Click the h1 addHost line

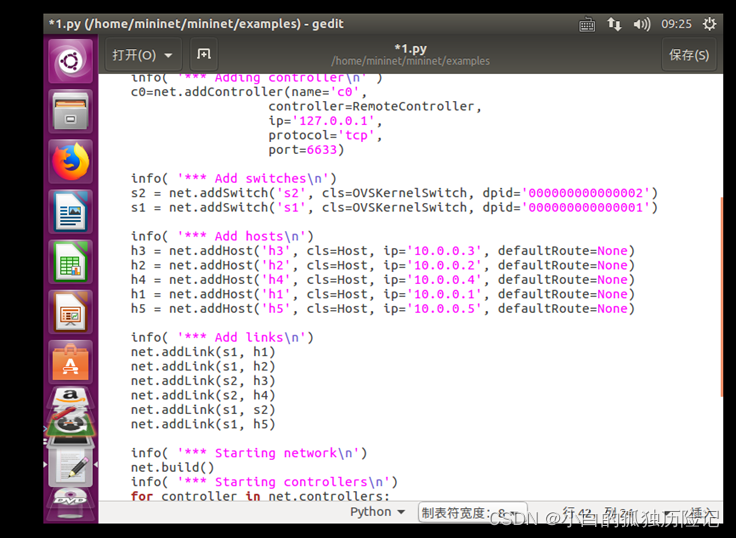coord(383,295)
